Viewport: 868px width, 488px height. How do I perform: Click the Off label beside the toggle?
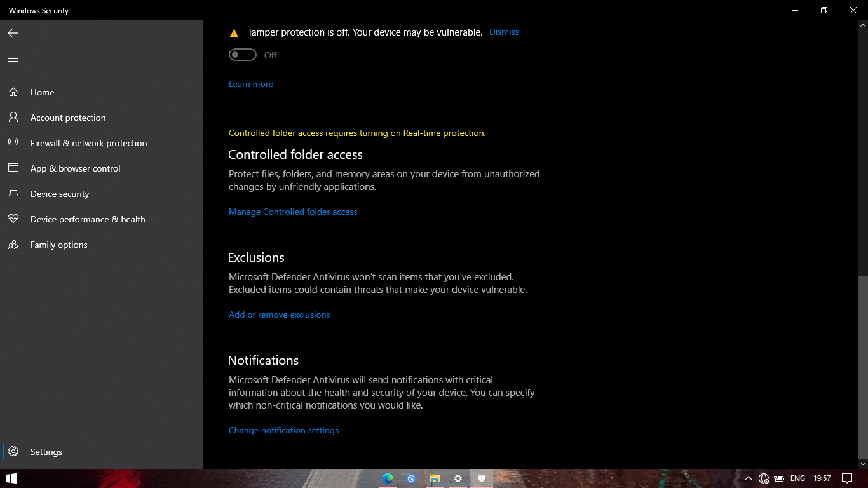click(271, 55)
